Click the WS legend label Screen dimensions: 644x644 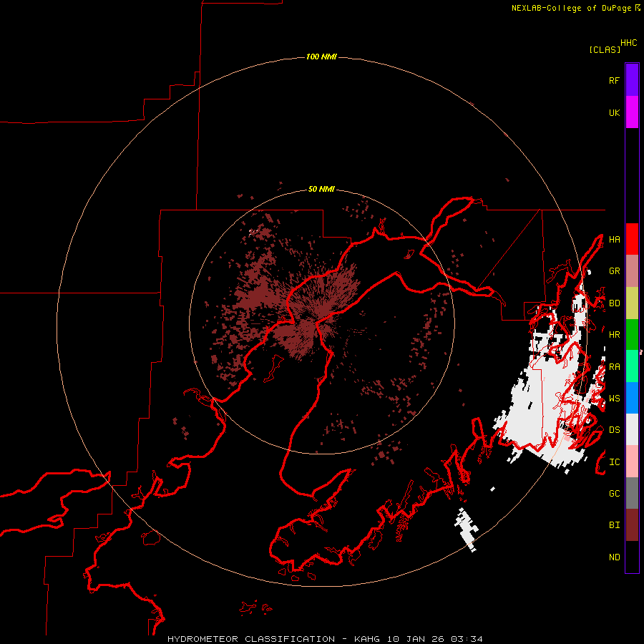[x=614, y=398]
